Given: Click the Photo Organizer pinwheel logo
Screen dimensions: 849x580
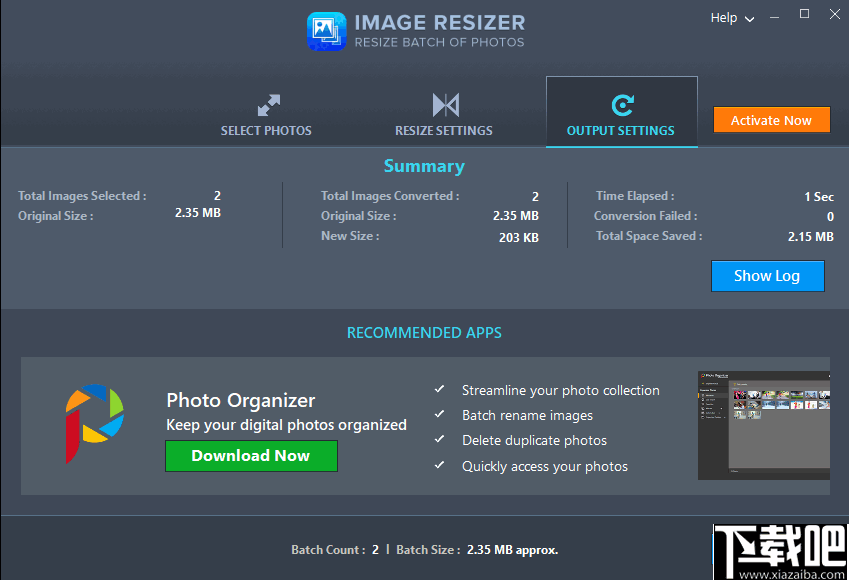Looking at the screenshot, I should [95, 423].
